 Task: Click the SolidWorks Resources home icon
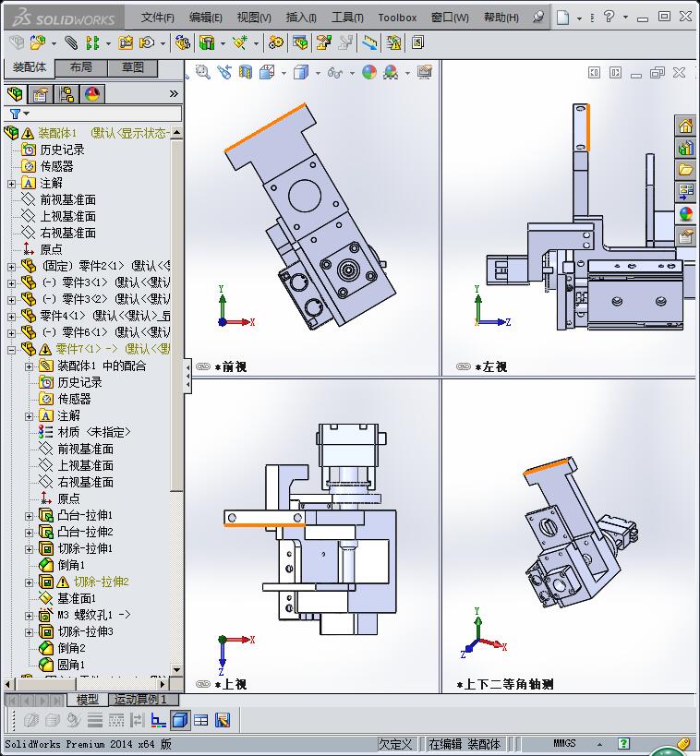685,126
